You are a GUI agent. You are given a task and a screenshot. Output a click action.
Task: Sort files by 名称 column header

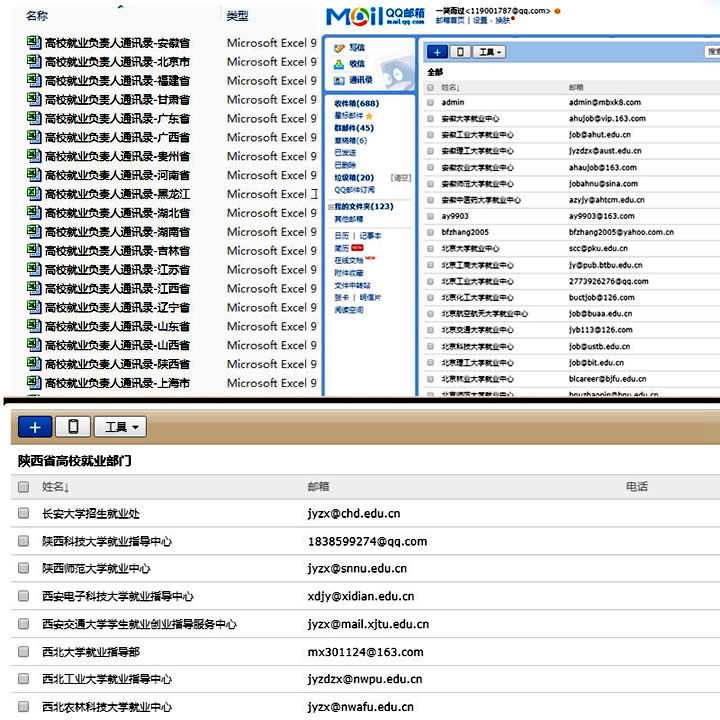pos(37,16)
